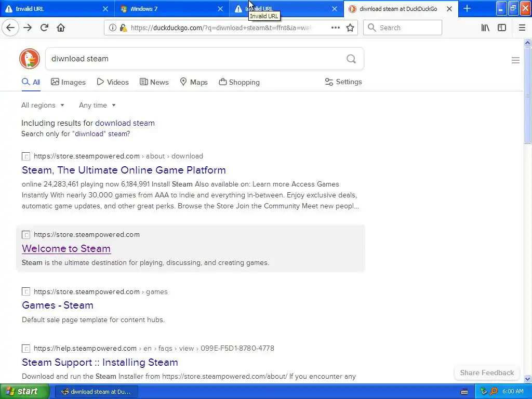Open the Any time filter dropdown
Viewport: 532px width, 399px height.
[x=97, y=105]
